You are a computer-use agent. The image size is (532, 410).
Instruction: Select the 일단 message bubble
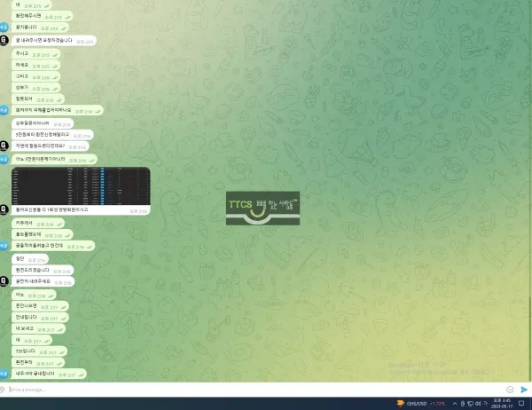30,259
